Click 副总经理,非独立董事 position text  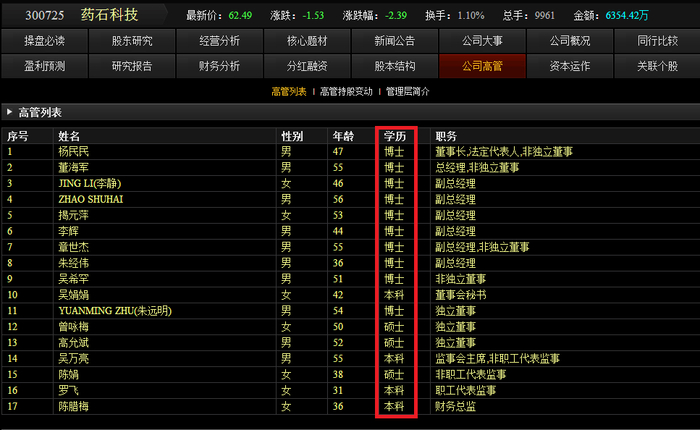coord(482,247)
